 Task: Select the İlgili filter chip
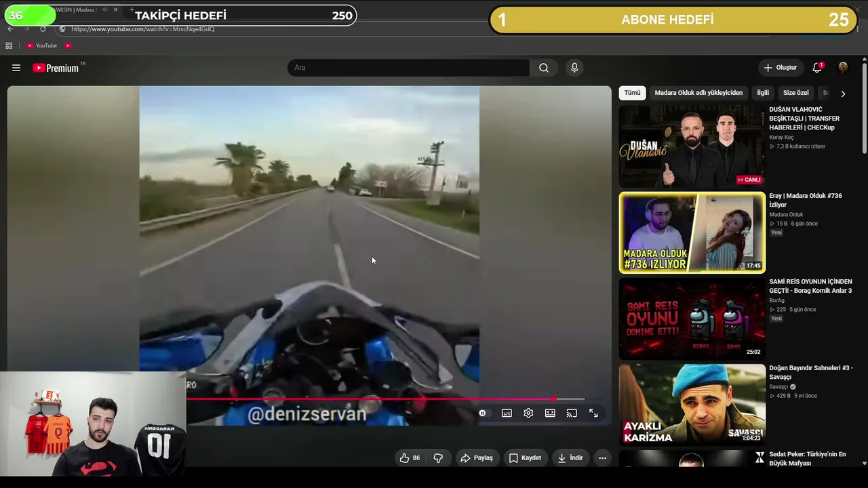pyautogui.click(x=763, y=93)
